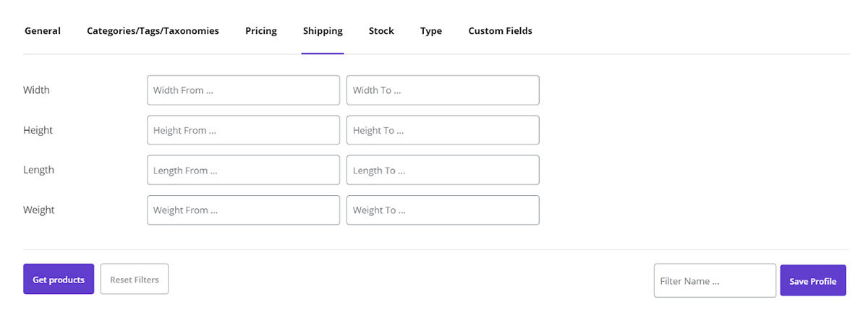Click the Length From field
Screen dimensions: 868x310
tap(243, 170)
